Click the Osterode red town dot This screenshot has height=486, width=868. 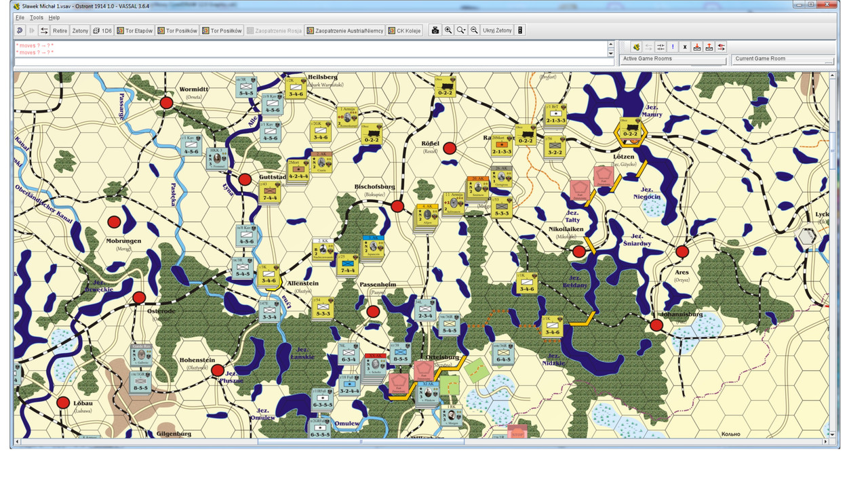click(x=139, y=298)
